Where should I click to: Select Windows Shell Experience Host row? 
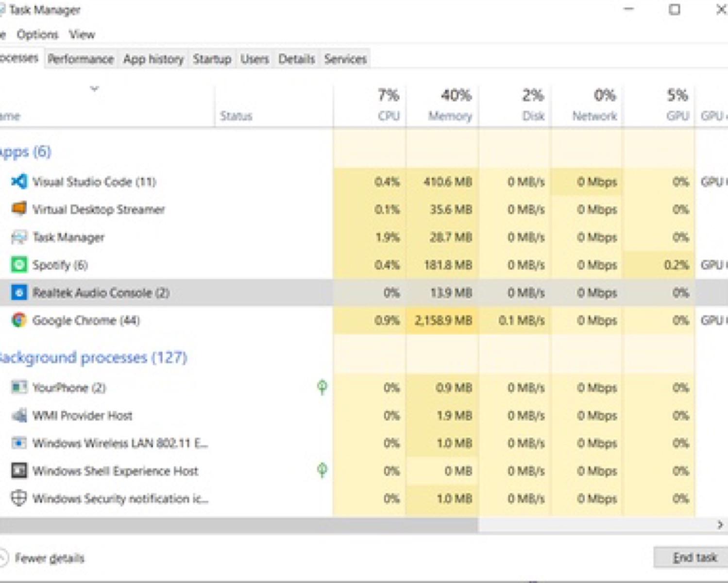coord(364,471)
